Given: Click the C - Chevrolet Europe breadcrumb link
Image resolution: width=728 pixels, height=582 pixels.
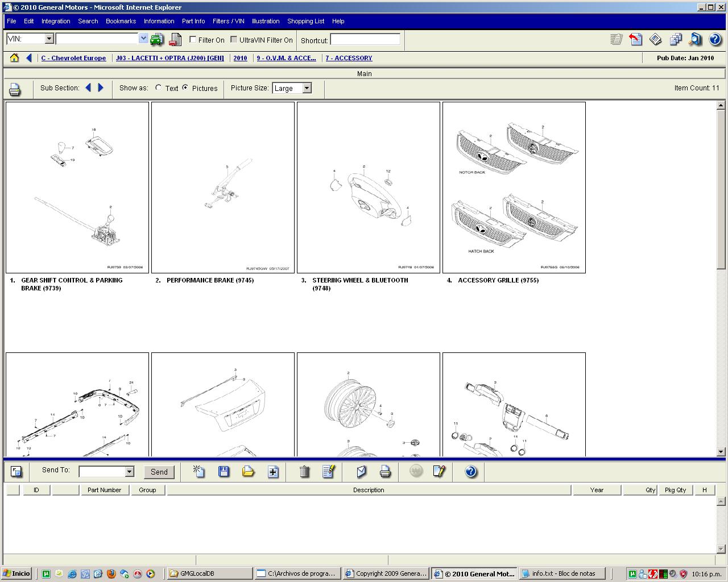Looking at the screenshot, I should (x=73, y=58).
